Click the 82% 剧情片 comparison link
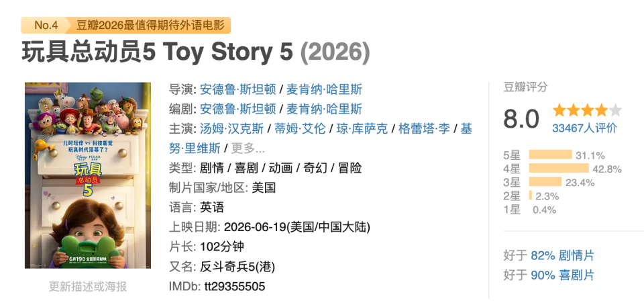The height and width of the screenshot is (305, 644). [x=562, y=256]
